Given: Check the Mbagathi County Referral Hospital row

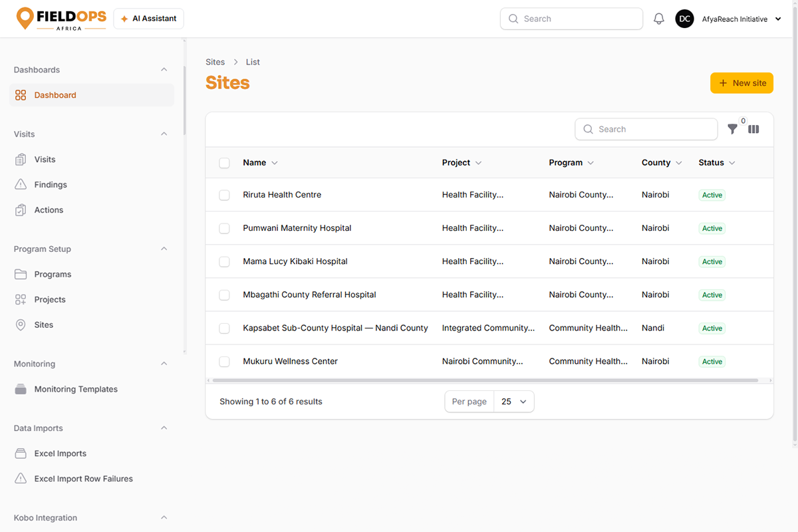Looking at the screenshot, I should click(224, 295).
